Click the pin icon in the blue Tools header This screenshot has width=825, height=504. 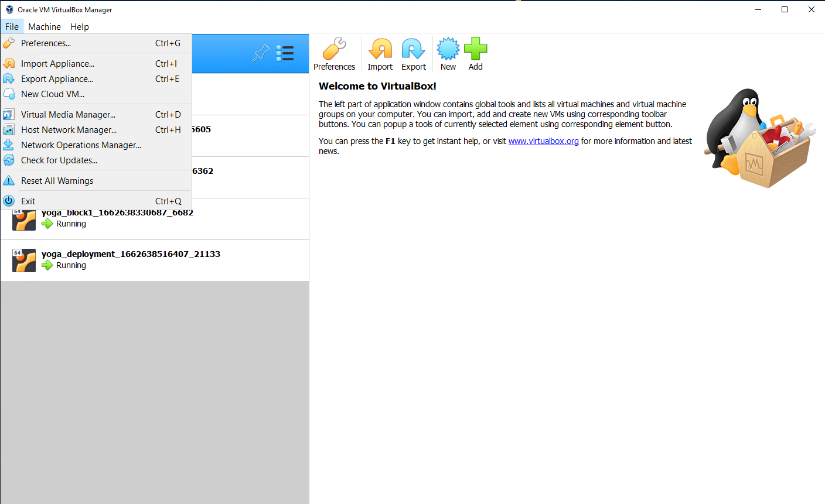261,53
